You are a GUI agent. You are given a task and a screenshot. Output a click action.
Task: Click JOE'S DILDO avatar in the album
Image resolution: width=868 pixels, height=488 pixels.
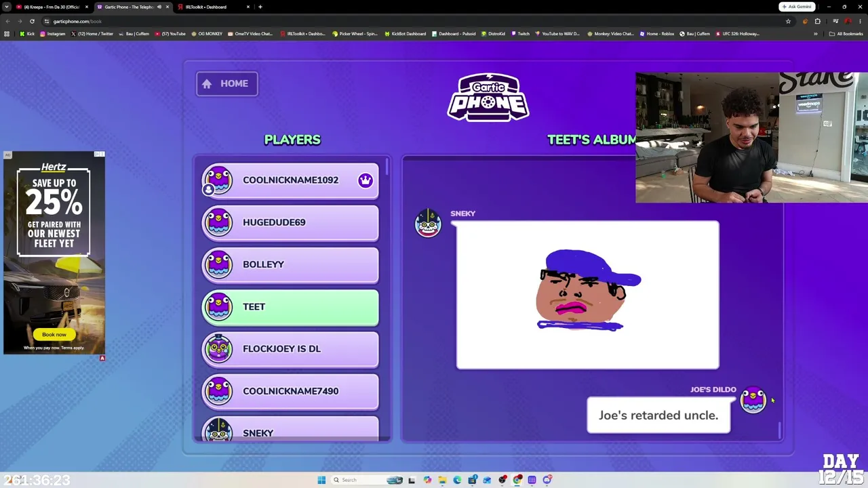(x=753, y=400)
